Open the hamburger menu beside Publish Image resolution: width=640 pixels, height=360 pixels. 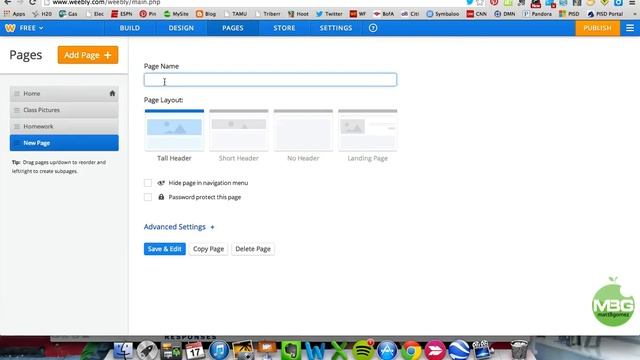tap(630, 28)
